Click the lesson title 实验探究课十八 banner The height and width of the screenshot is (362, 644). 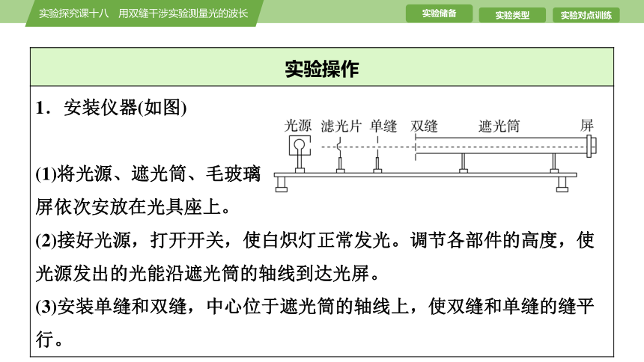point(143,13)
